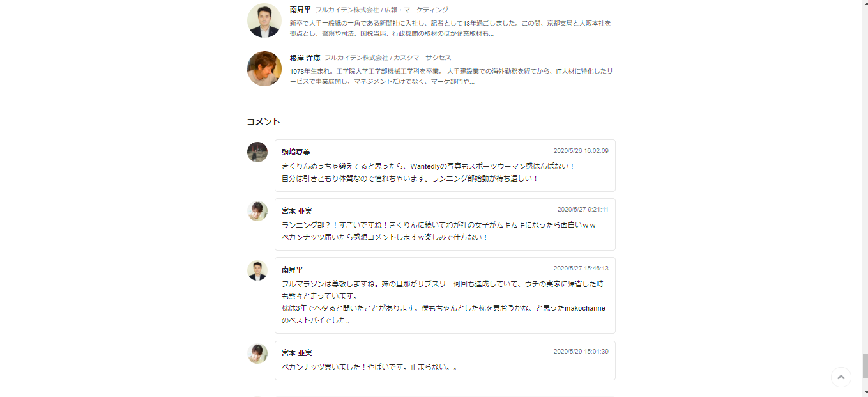868x397 pixels.
Task: Click the name 南昇平 on the marathon comment
Action: [292, 270]
